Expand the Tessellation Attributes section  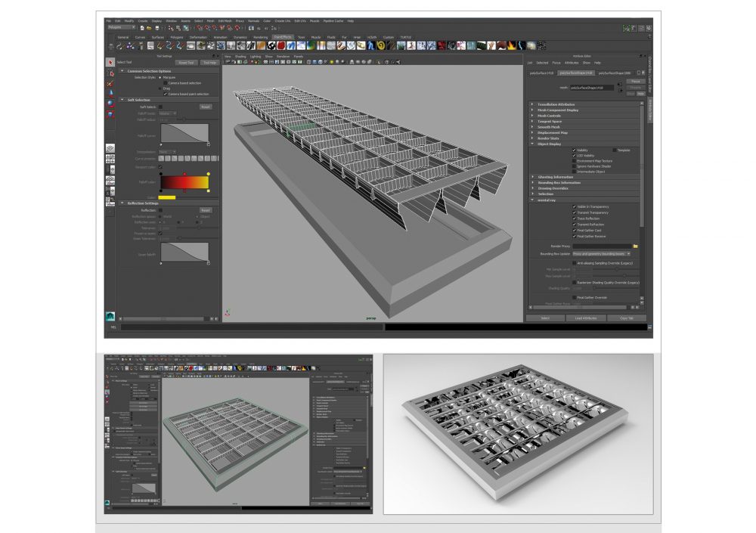[558, 104]
